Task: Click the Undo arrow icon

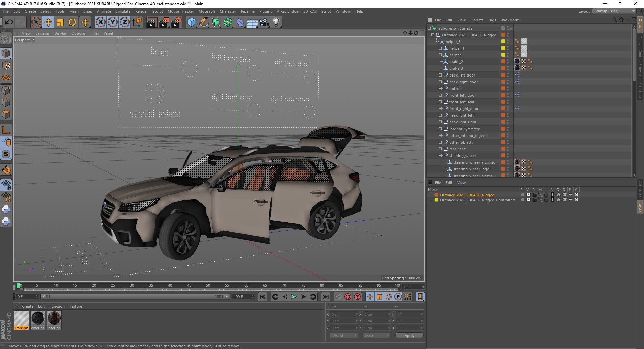Action: [9, 22]
